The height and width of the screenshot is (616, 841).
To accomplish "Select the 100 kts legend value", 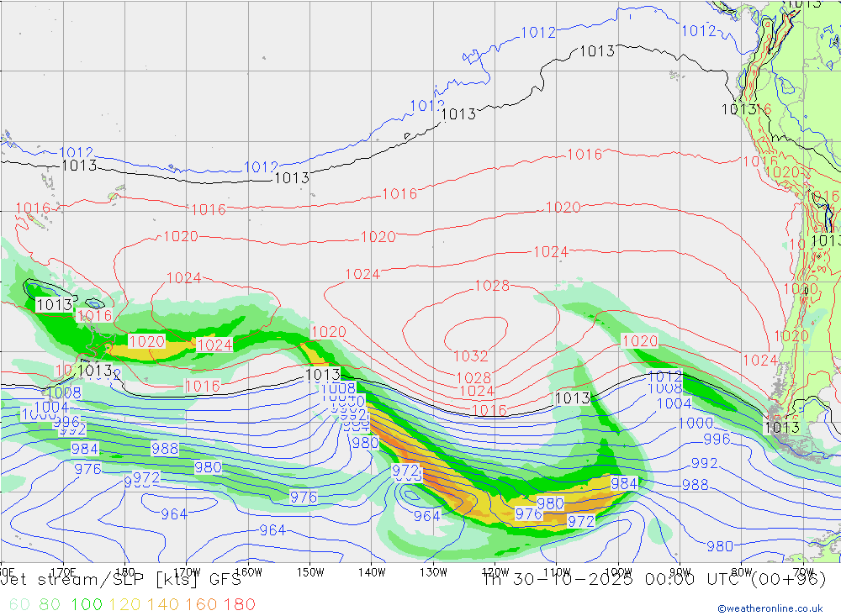I will [x=87, y=604].
